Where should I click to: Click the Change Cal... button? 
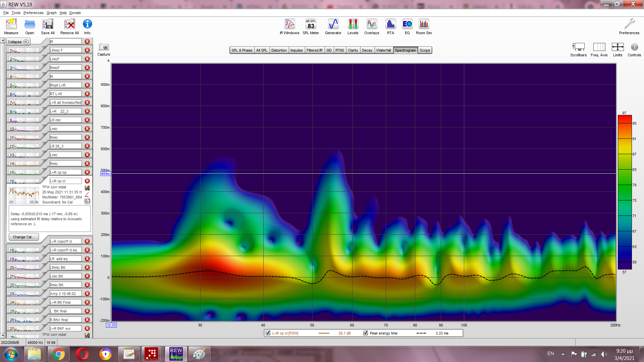coord(23,237)
